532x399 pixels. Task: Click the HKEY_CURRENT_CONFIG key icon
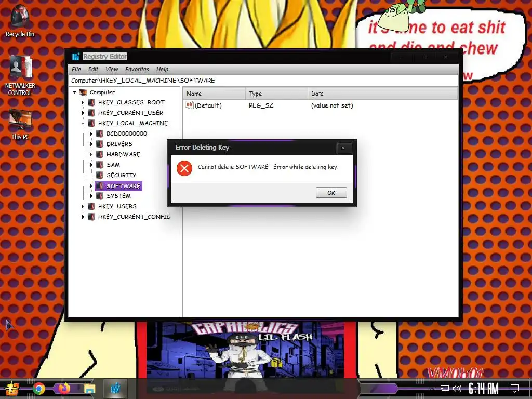pos(91,217)
